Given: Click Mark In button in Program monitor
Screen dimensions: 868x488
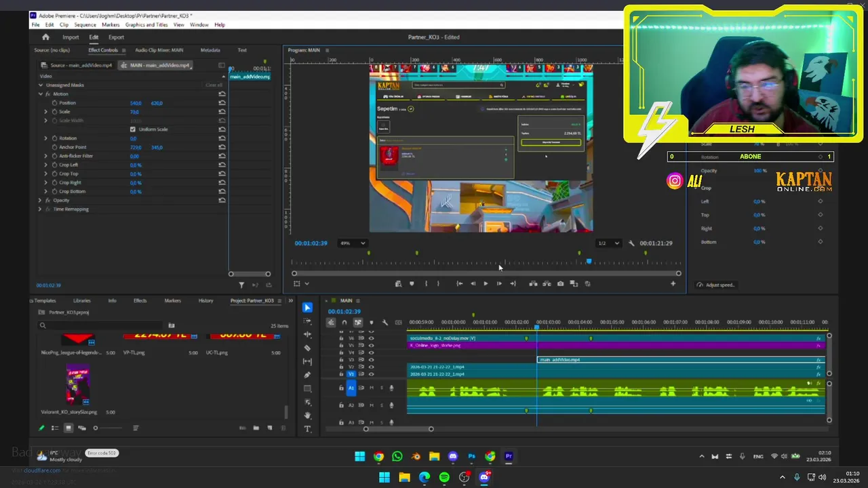Looking at the screenshot, I should [426, 284].
